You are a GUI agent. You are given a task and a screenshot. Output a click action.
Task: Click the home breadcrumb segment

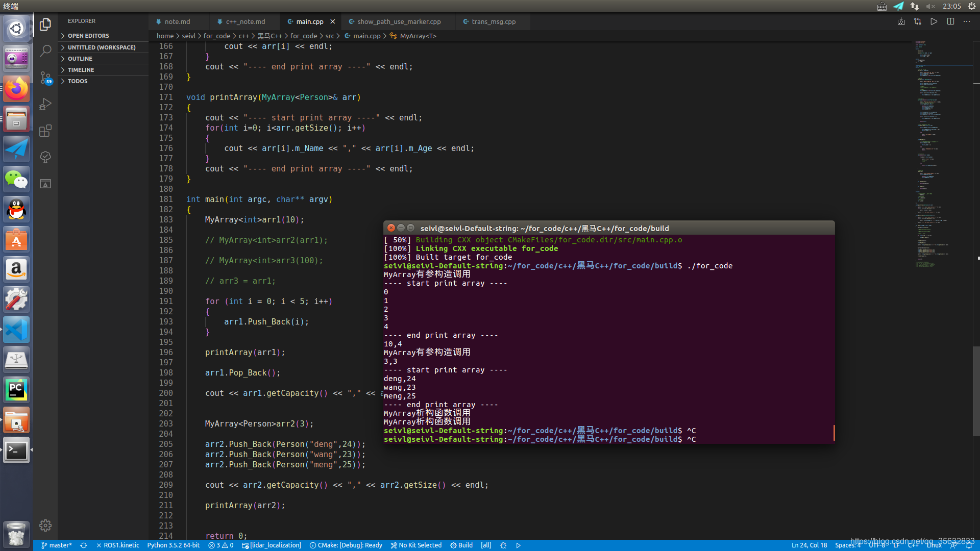165,36
